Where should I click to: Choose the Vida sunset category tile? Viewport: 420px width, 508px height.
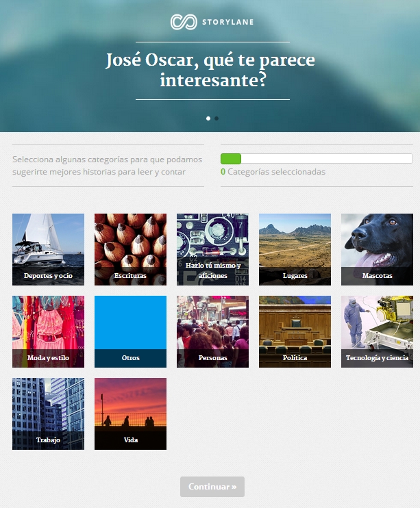point(130,414)
